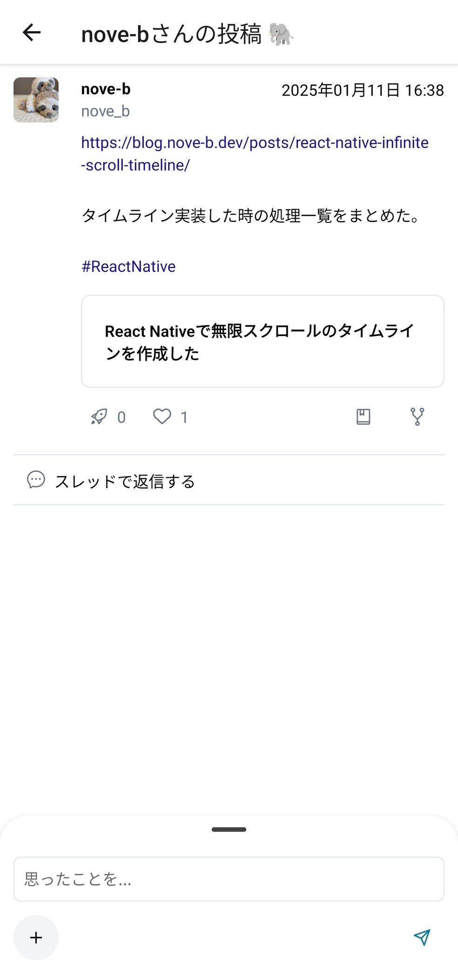
Task: Toggle the bookmark on this post
Action: coord(363,416)
